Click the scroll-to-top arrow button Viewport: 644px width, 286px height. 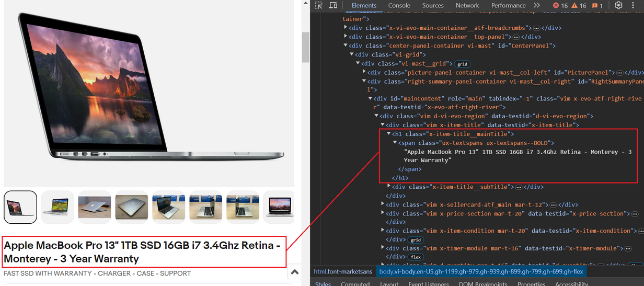[x=294, y=272]
